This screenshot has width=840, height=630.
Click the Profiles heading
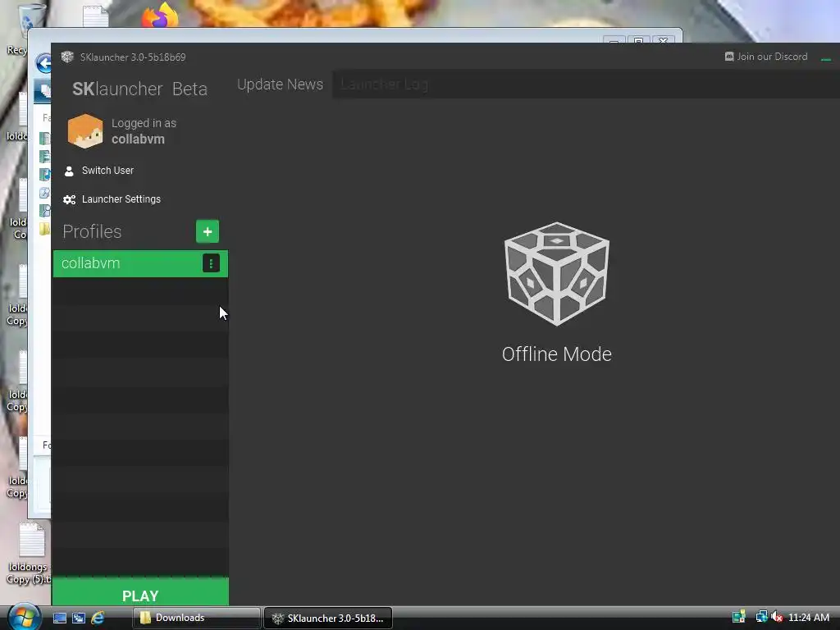(x=92, y=231)
